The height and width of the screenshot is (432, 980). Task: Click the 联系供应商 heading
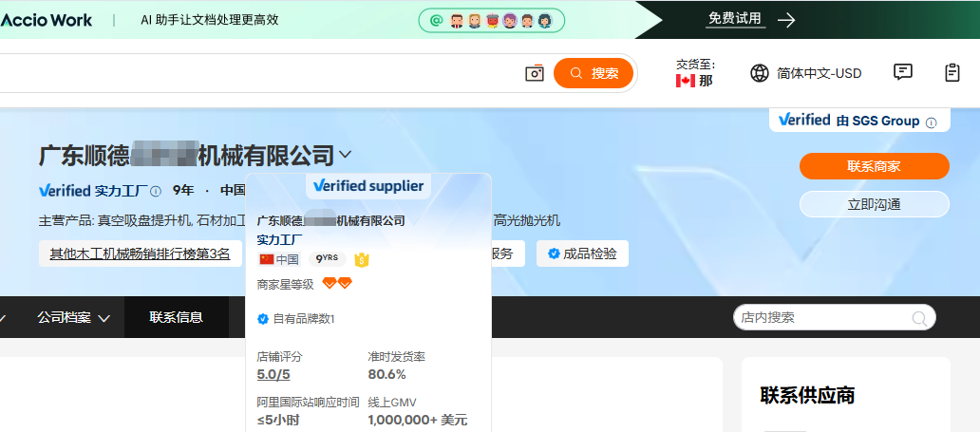[807, 395]
